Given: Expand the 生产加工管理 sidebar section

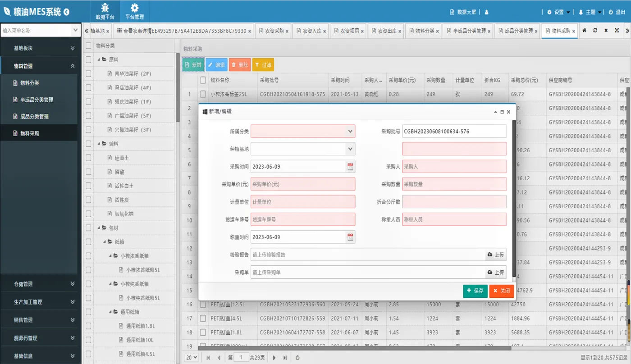Looking at the screenshot, I should click(41, 302).
